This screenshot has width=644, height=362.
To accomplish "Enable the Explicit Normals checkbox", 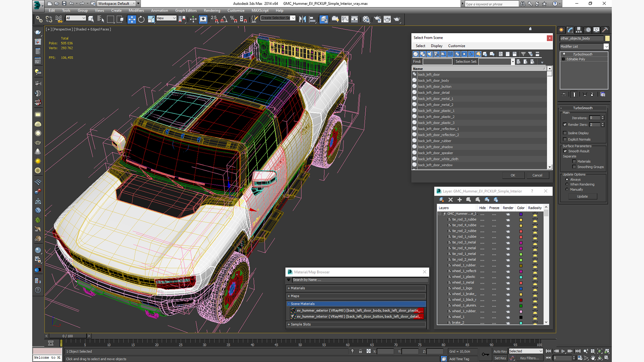I will [565, 139].
